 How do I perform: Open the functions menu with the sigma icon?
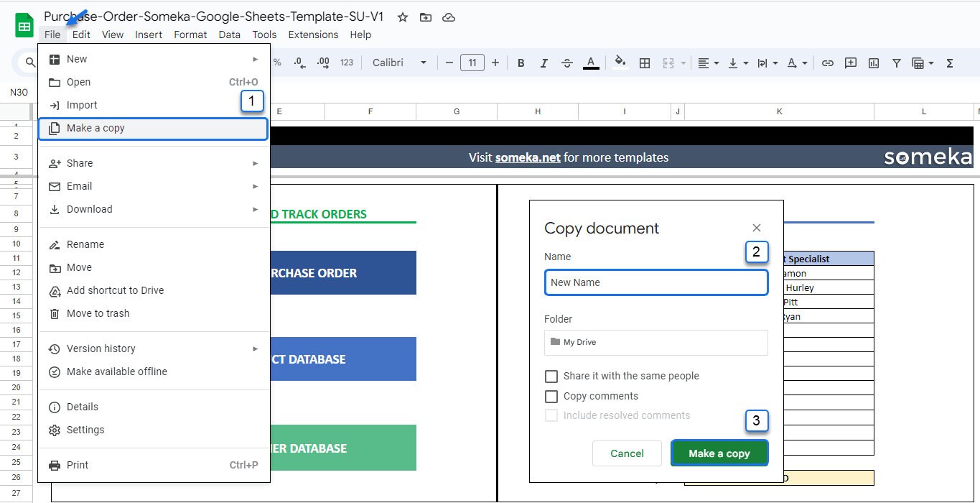(x=949, y=63)
